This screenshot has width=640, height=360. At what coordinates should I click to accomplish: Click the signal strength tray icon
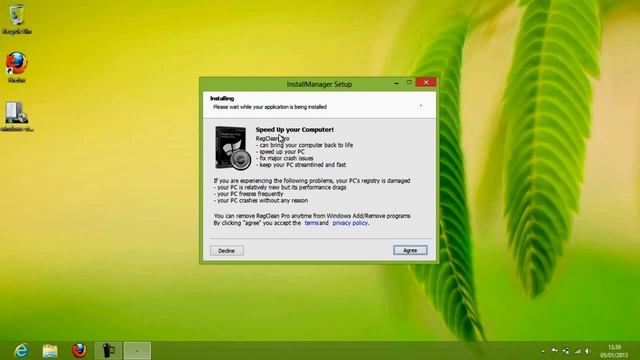(578, 351)
